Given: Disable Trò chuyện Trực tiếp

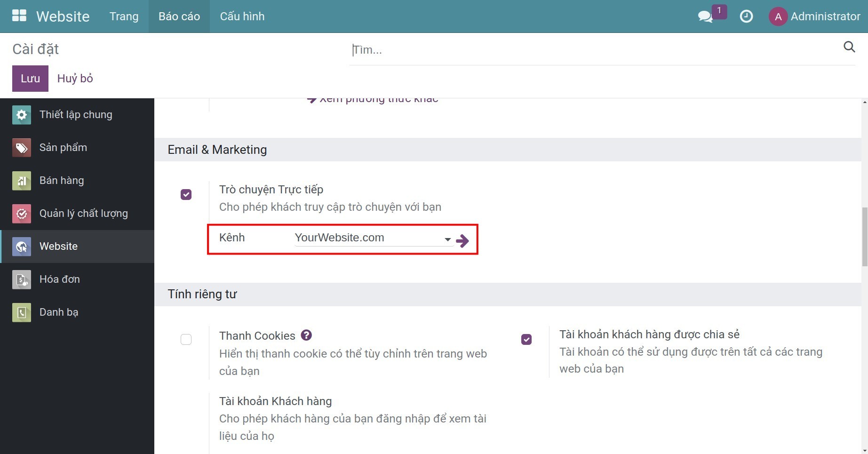Looking at the screenshot, I should pos(186,194).
